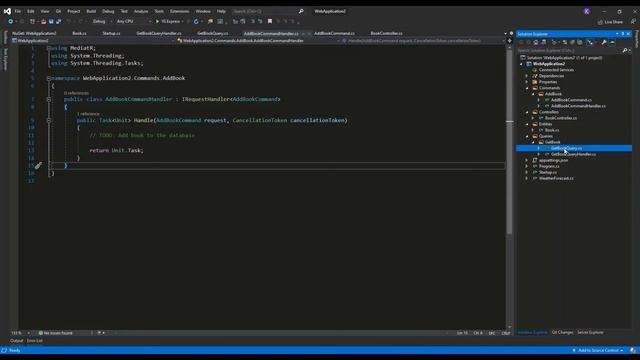Image resolution: width=640 pixels, height=360 pixels.
Task: Click the Solution Explorer properties wrench icon
Action: click(x=604, y=42)
